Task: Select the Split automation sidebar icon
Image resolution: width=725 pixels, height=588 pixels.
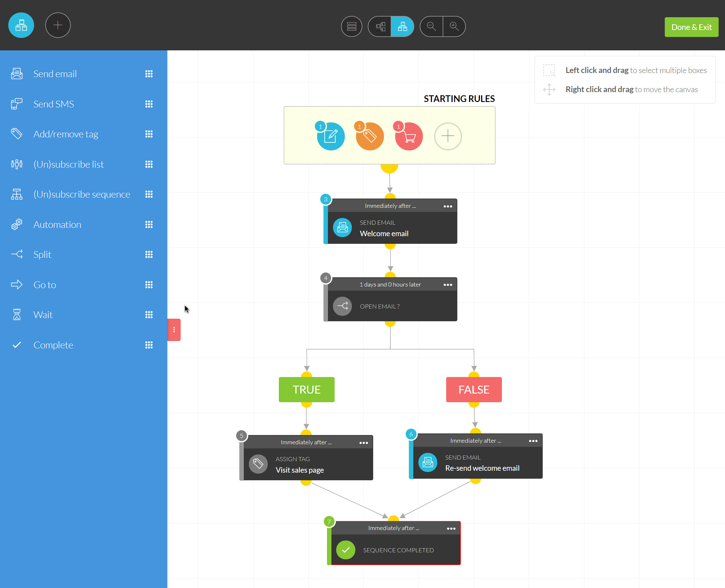Action: pos(18,254)
